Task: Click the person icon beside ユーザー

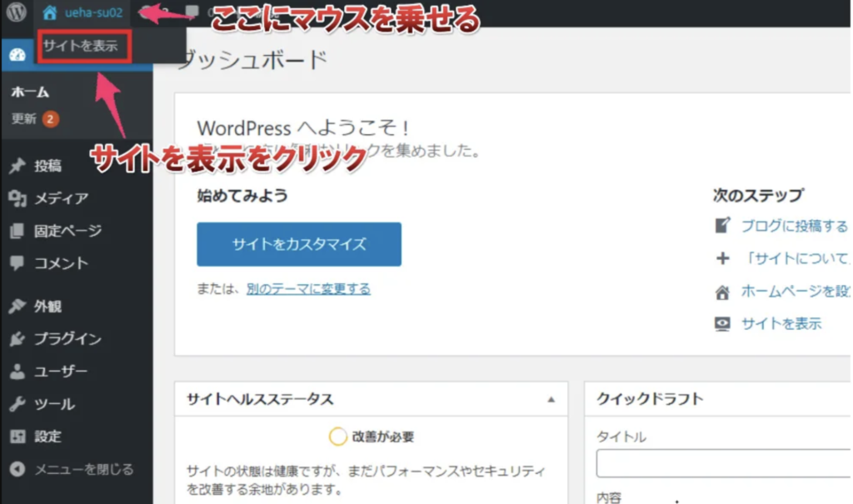Action: pyautogui.click(x=17, y=372)
